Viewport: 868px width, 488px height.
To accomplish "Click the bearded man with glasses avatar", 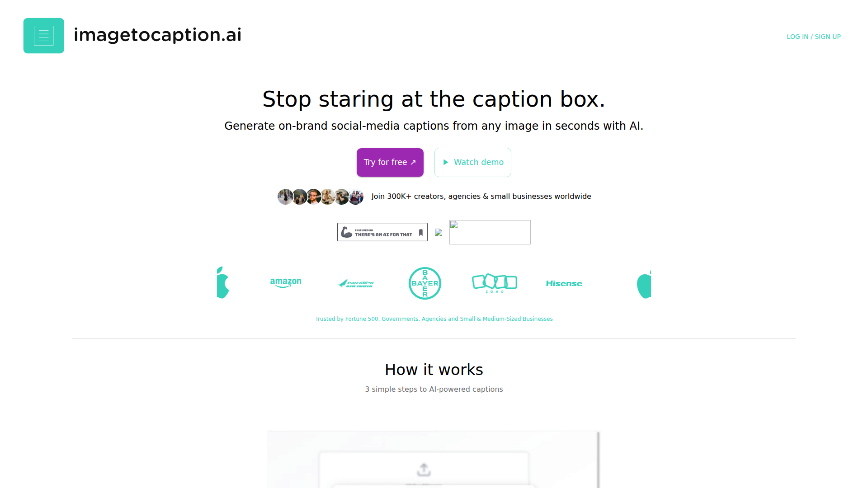I will point(313,197).
